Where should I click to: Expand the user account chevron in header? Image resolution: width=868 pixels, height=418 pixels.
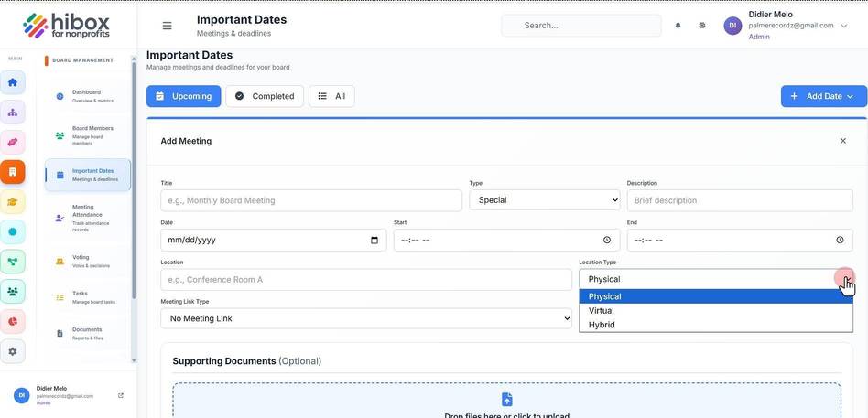coord(843,26)
